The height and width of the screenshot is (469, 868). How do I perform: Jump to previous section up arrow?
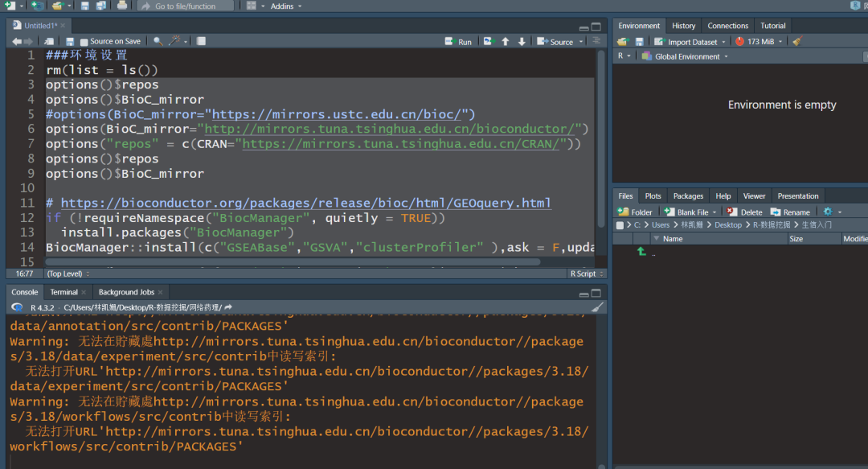pyautogui.click(x=506, y=42)
